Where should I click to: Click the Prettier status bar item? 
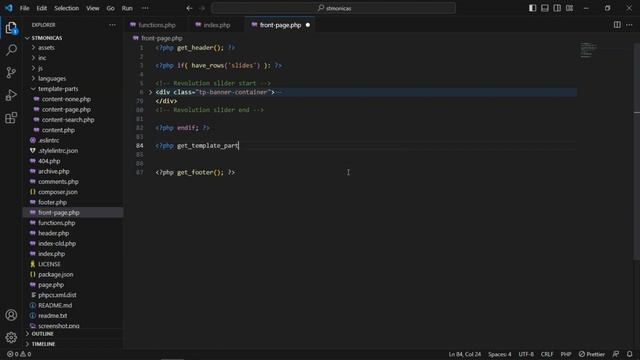coord(592,354)
